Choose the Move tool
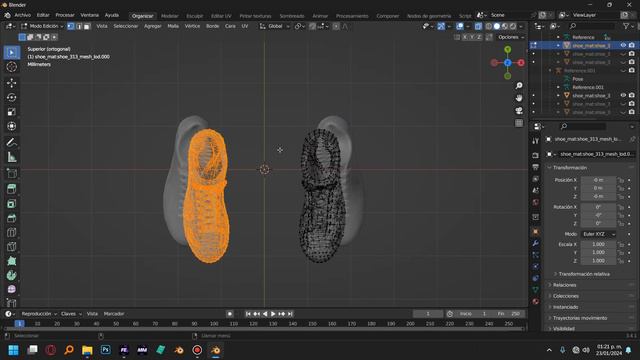Screen dimensions: 640x360 (11, 83)
